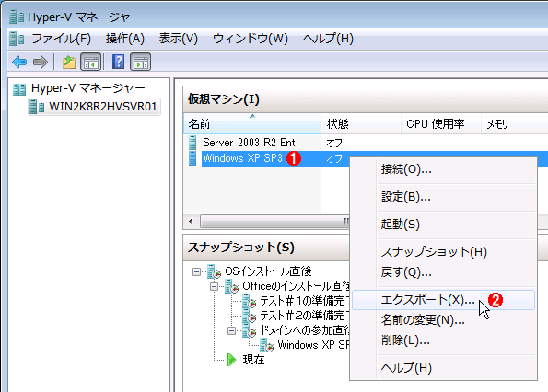
Task: Click the Officeのインストール直後 snapshot icon
Action: click(231, 286)
